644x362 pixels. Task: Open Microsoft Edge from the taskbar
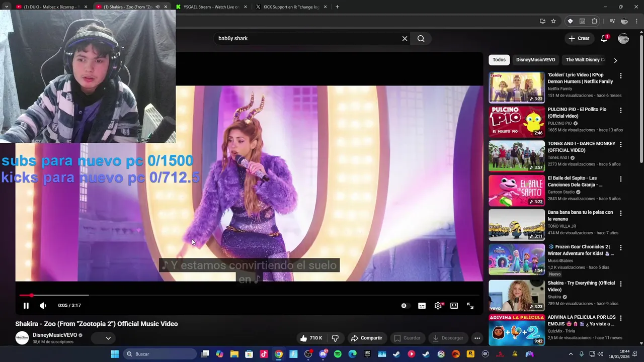(352, 354)
